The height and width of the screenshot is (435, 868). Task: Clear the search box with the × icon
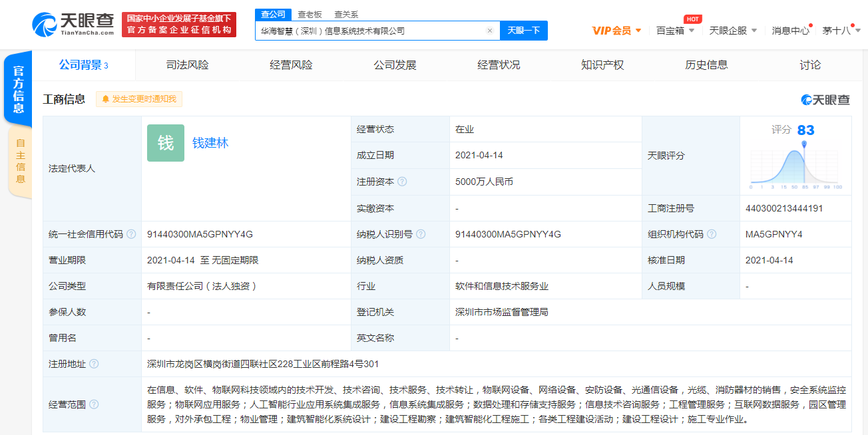[x=490, y=31]
